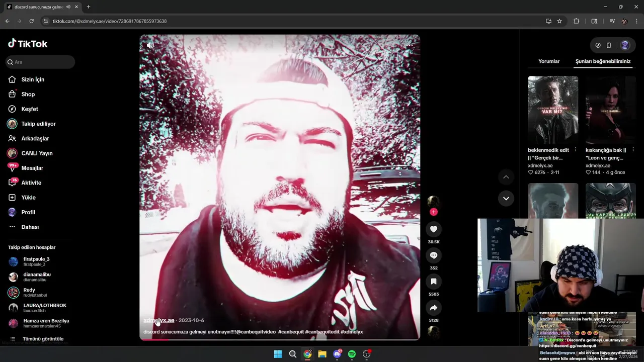644x362 pixels.
Task: Open xdmelyx.ae username on video
Action: pos(159,320)
